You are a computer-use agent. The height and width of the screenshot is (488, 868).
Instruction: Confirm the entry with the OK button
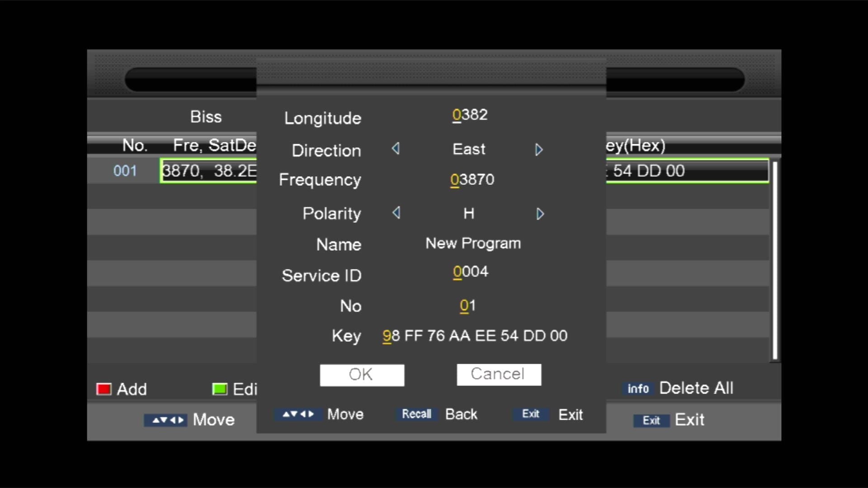[x=362, y=375]
